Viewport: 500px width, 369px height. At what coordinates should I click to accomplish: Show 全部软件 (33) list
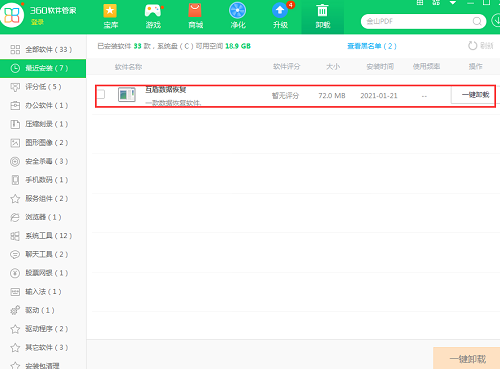pyautogui.click(x=43, y=50)
